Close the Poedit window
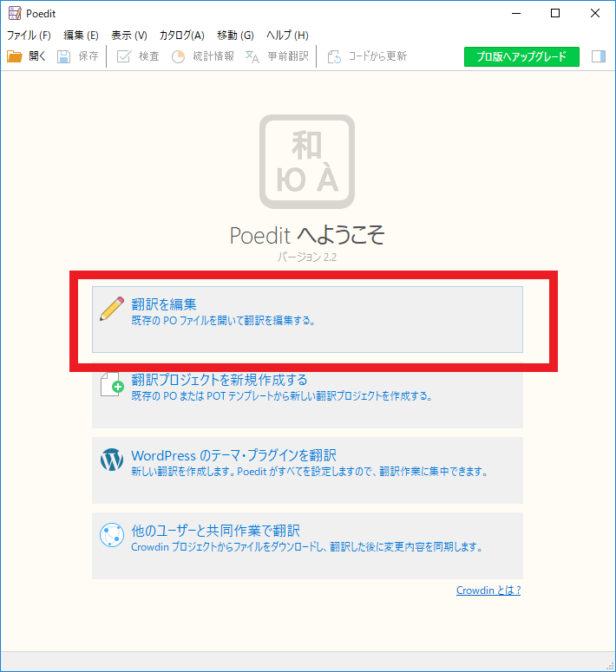 (x=595, y=13)
